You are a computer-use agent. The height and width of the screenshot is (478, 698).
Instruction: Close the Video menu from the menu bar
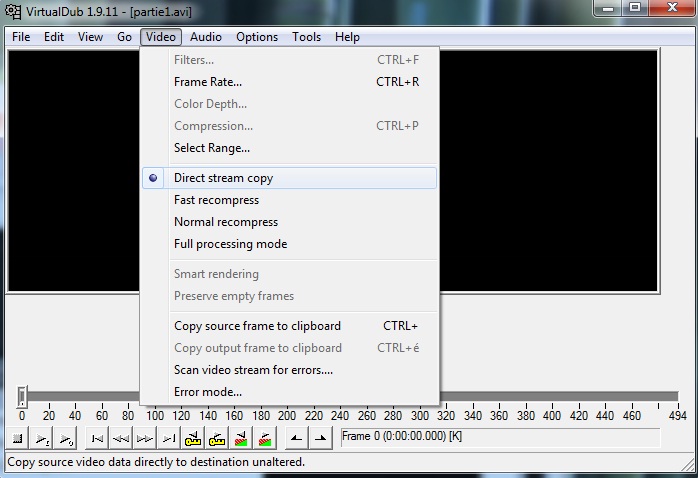(161, 37)
